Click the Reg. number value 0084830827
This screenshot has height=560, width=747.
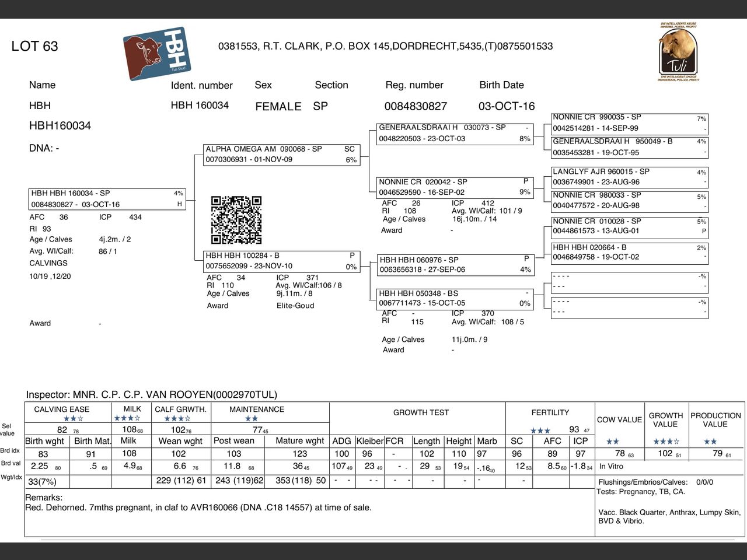click(416, 106)
